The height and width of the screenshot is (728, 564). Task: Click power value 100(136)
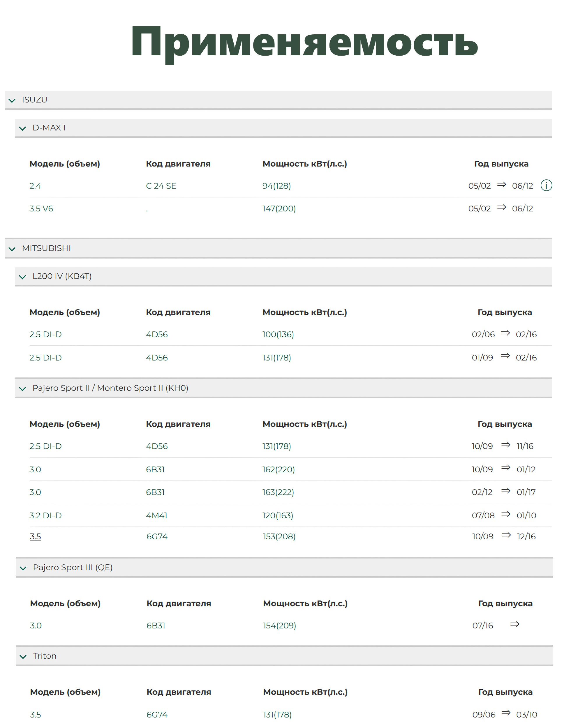click(x=278, y=334)
